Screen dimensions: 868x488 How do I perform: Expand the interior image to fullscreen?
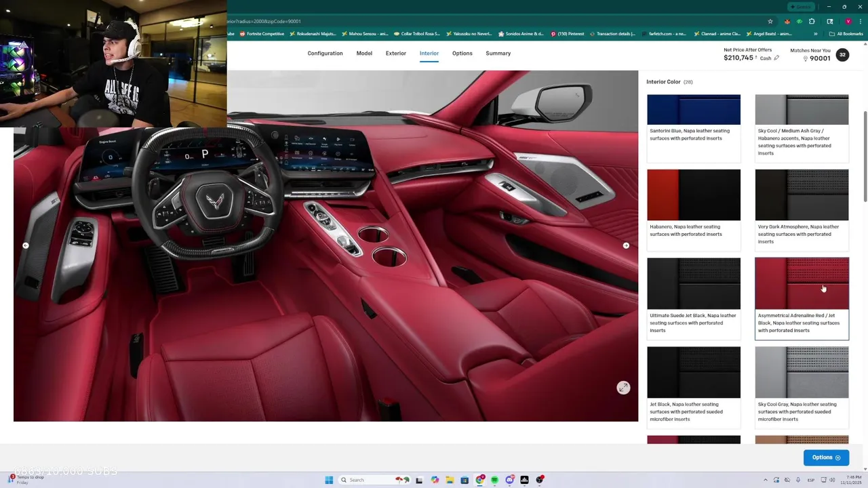(623, 388)
